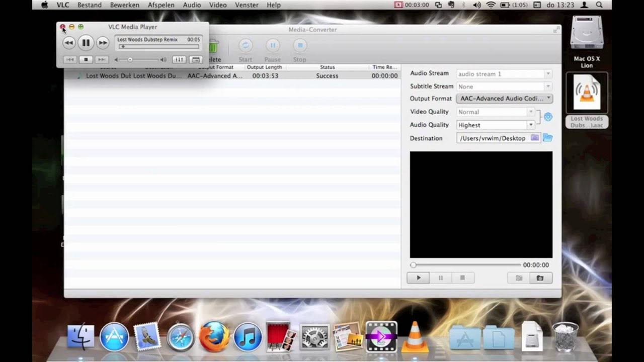Click the VLC fast forward button
This screenshot has width=644, height=362.
[103, 43]
